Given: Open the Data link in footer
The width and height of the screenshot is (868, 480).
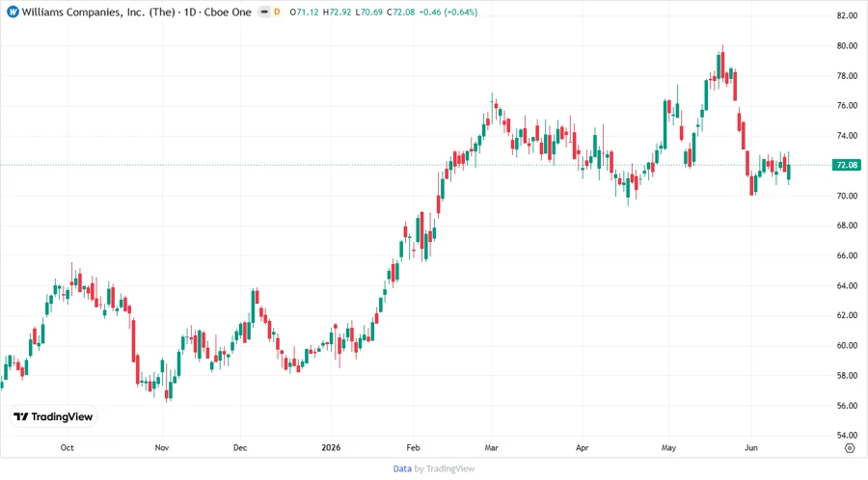Looking at the screenshot, I should (x=402, y=468).
